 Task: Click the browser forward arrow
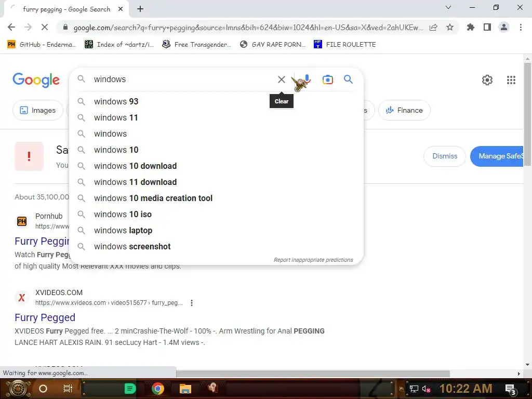click(x=28, y=27)
